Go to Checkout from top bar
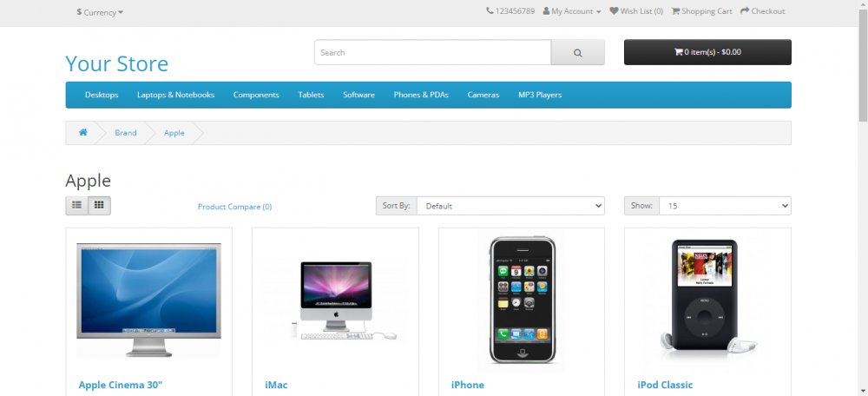868x396 pixels. point(762,11)
